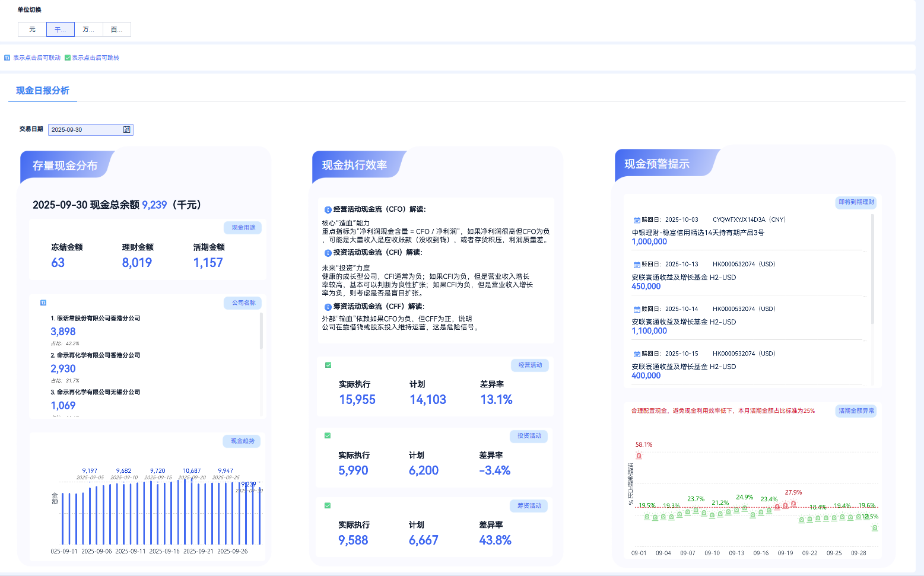Click the variance rate 13.1%
Screen dimensions: 924x576
(496, 400)
